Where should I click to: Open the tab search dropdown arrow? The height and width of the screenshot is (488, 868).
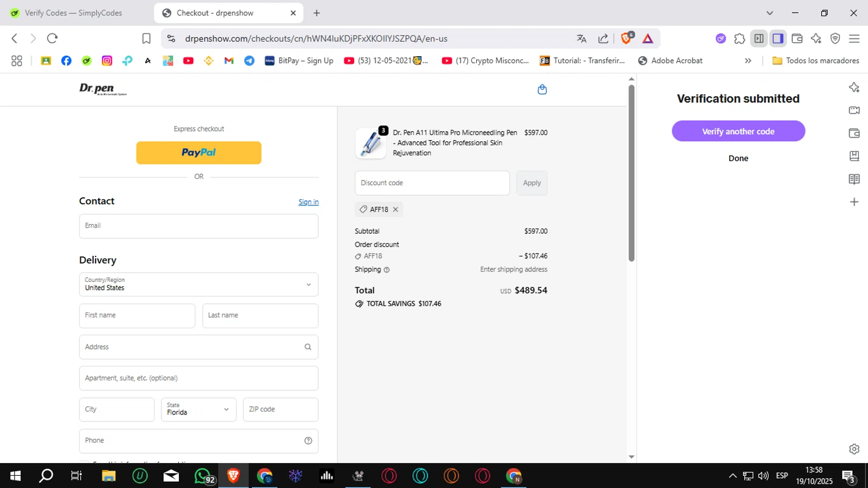tap(770, 13)
